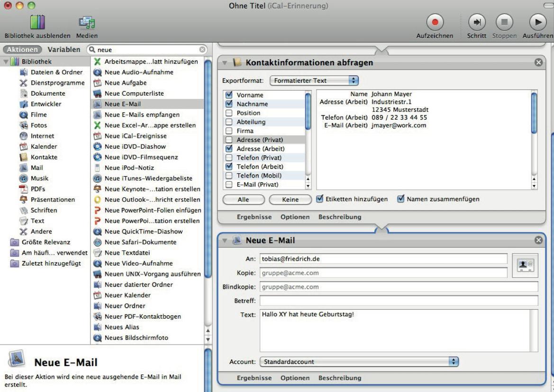Click the Neues Bildschirmfoto icon

[x=98, y=338]
